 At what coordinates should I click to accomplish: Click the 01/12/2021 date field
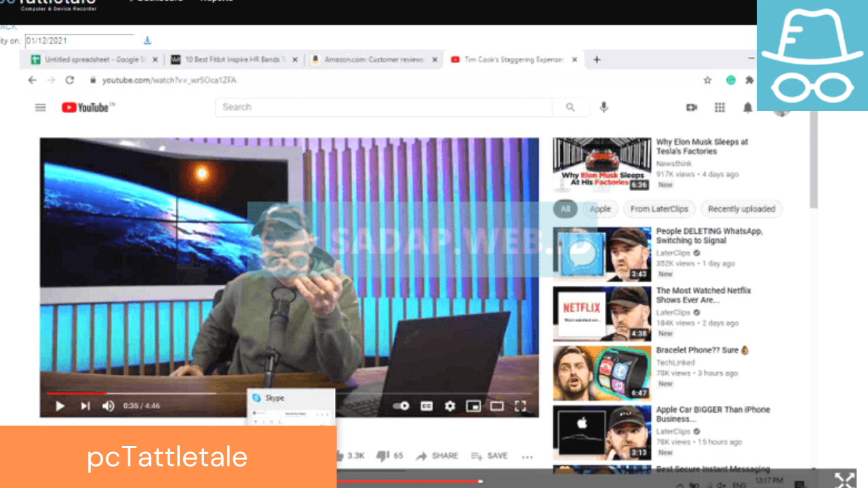79,41
